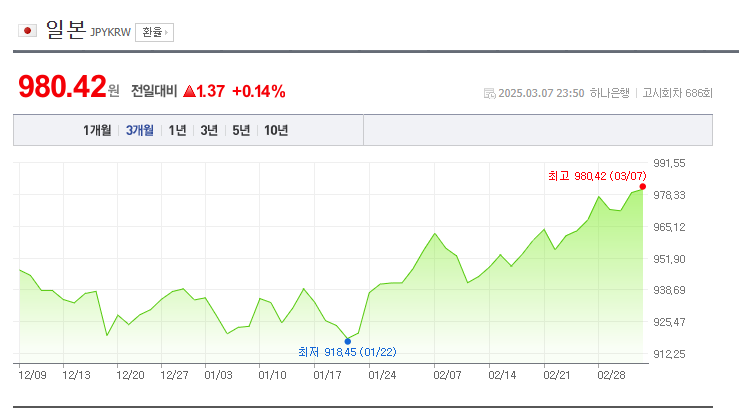739x420 pixels.
Task: Switch chart to 1년 period
Action: click(177, 130)
